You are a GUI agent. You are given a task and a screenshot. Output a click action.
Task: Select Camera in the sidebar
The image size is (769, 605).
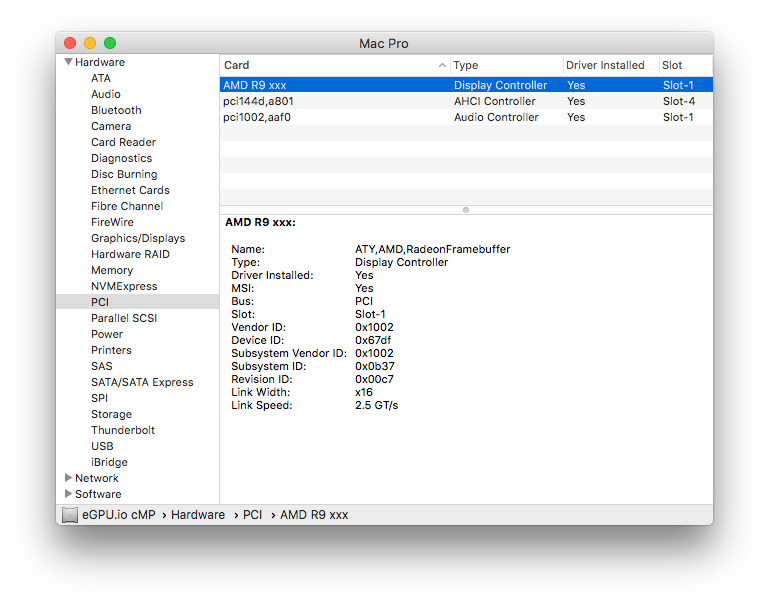point(111,126)
